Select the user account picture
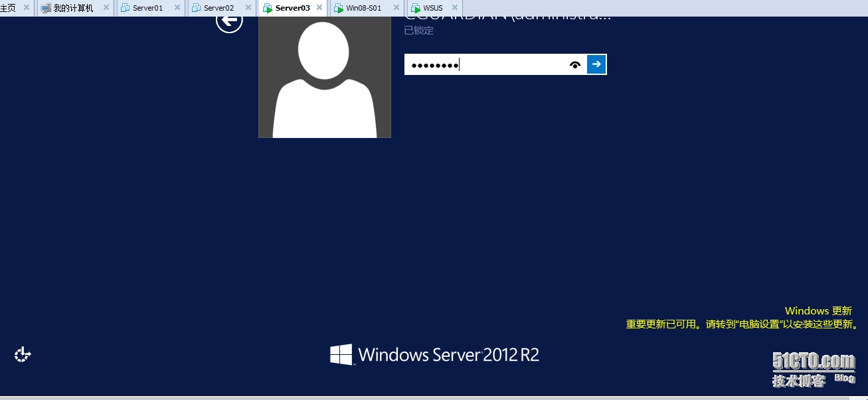868x400 pixels. point(325,77)
